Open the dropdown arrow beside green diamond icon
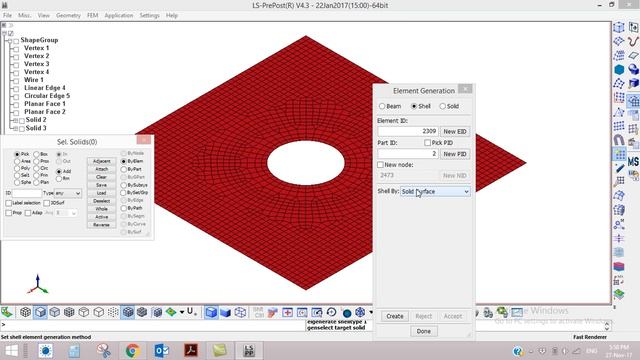Screen dimensions: 640x360 point(182,312)
